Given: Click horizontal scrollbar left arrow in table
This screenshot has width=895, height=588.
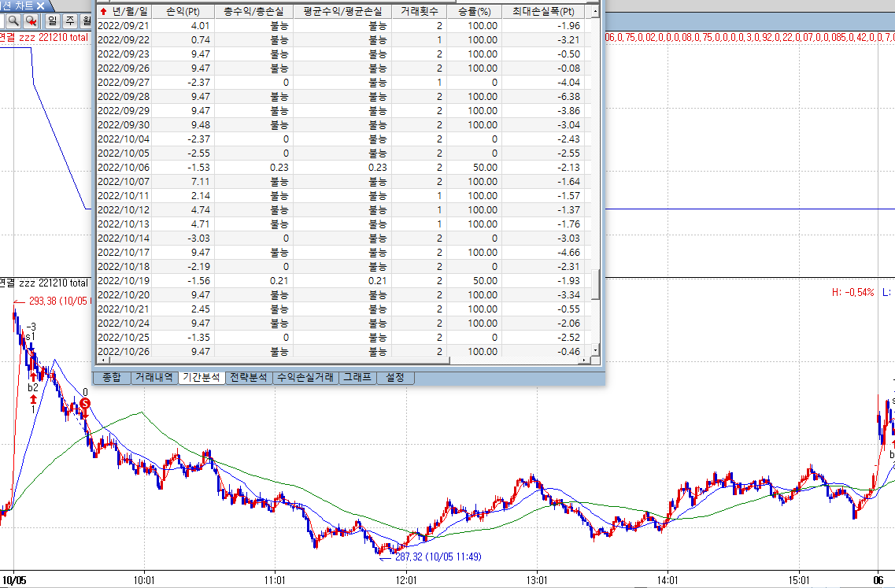Looking at the screenshot, I should click(102, 360).
